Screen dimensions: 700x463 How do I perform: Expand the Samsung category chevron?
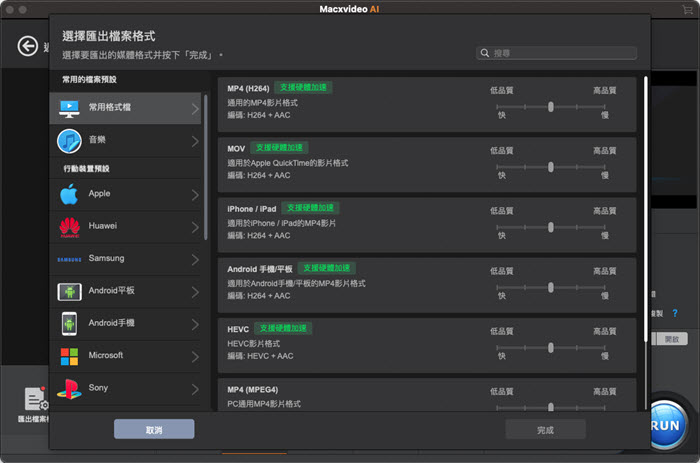[195, 259]
